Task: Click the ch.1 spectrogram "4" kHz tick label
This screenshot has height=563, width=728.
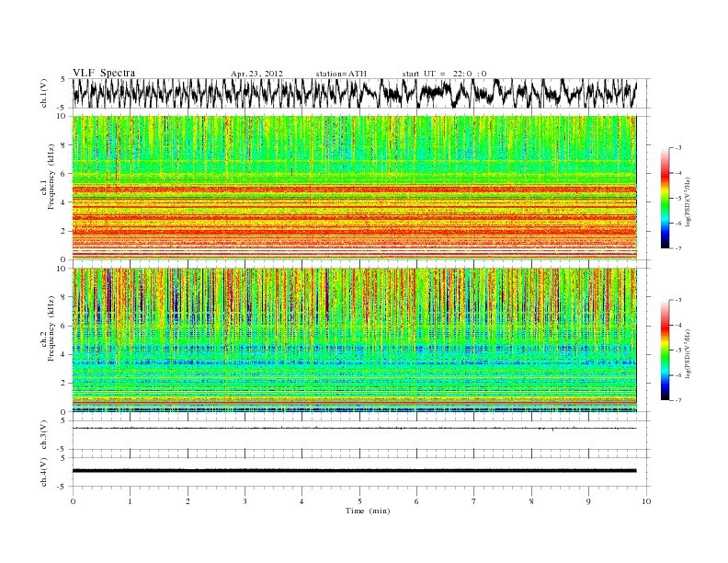Action: tap(64, 202)
